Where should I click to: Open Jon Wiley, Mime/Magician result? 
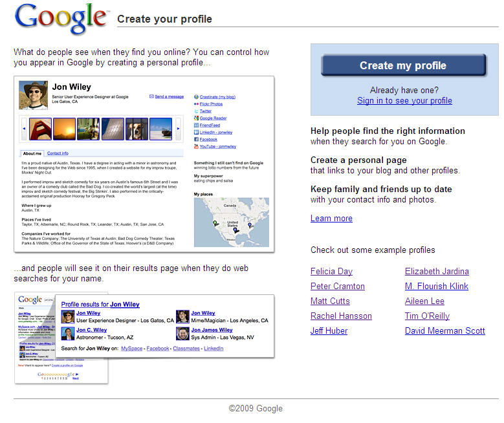tap(203, 313)
